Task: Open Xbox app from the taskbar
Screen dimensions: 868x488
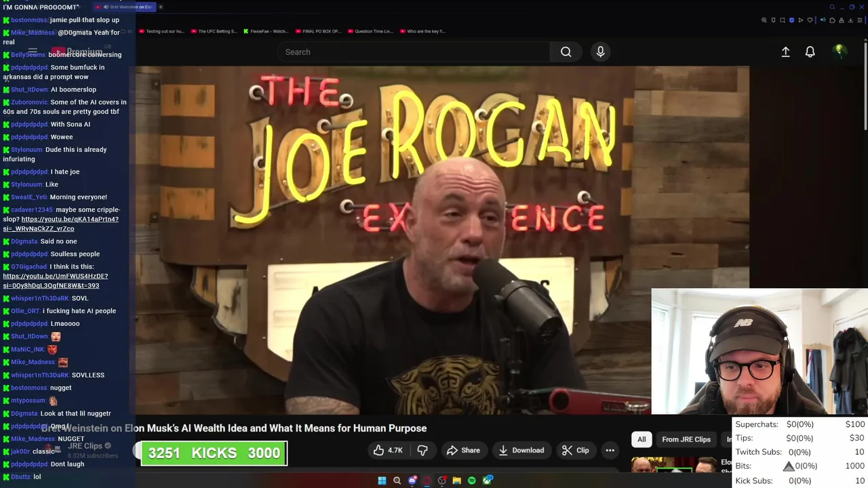Action: 487,481
